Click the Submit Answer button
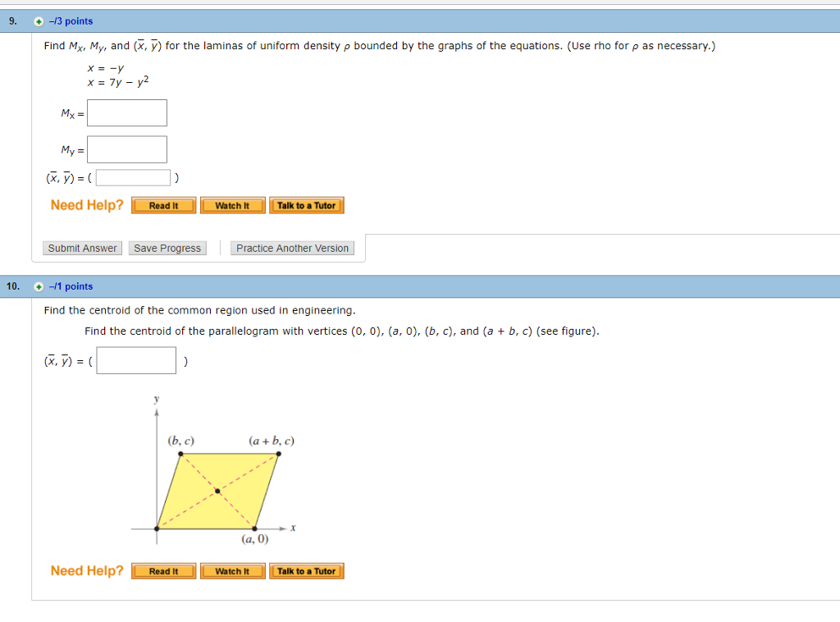This screenshot has width=840, height=622. [x=82, y=247]
